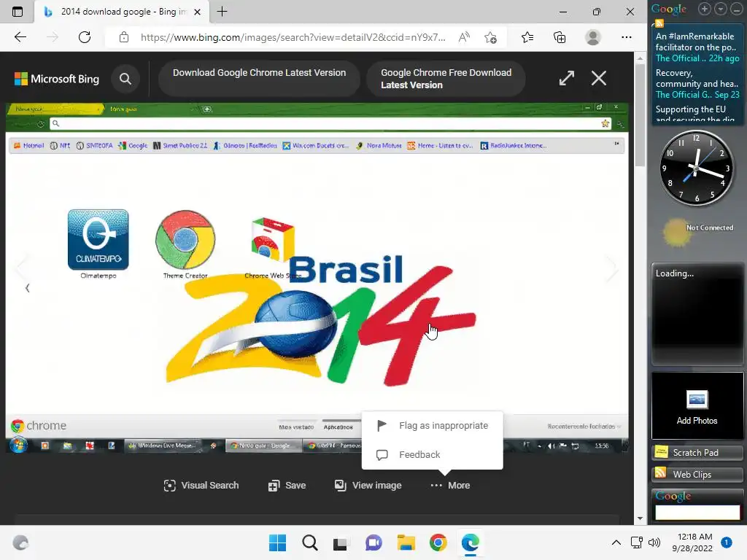Add Photos to the photo gadget
The width and height of the screenshot is (747, 560).
coord(697,407)
